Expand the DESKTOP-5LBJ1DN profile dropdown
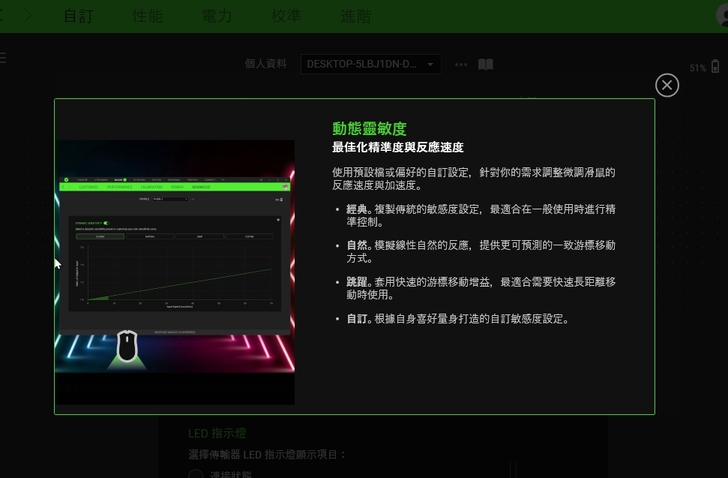This screenshot has width=728, height=478. (370, 64)
